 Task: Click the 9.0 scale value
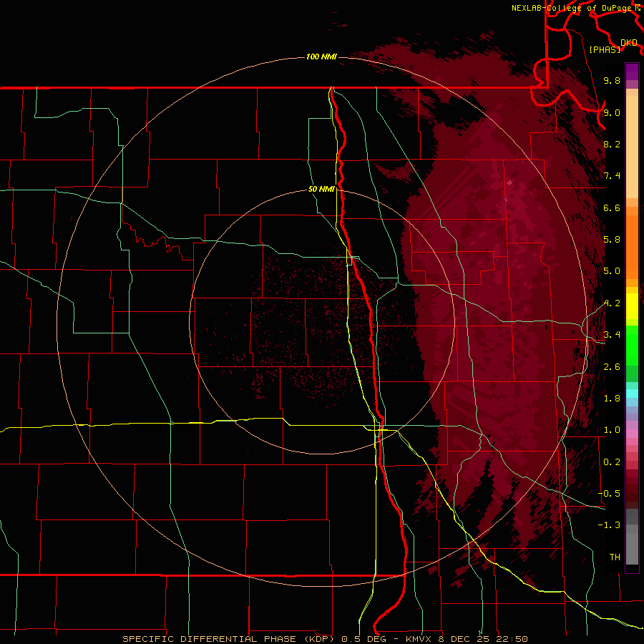tap(612, 112)
